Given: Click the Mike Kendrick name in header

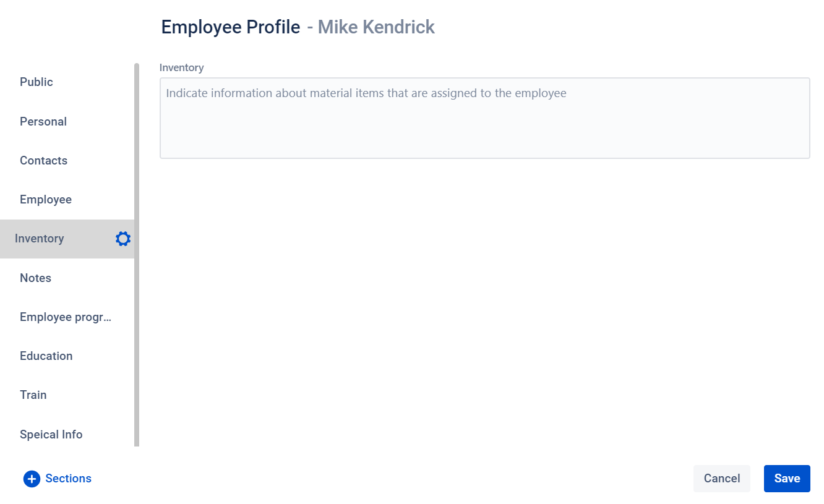Looking at the screenshot, I should (x=376, y=27).
